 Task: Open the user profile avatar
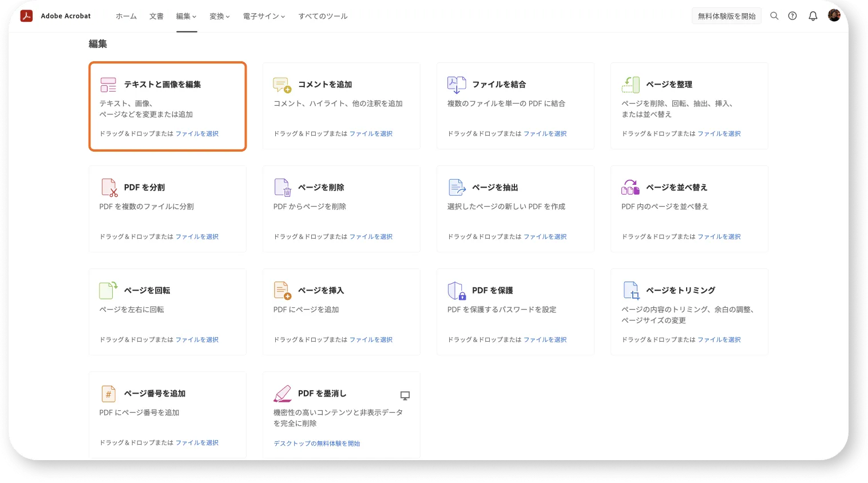(834, 15)
